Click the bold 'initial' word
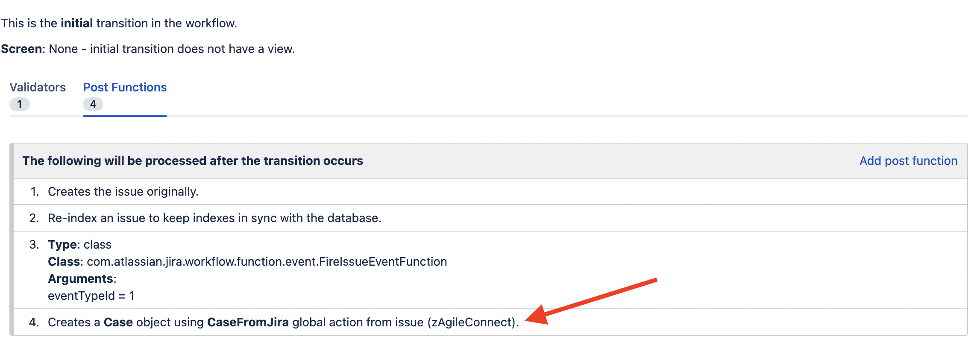Image resolution: width=980 pixels, height=346 pixels. [77, 23]
